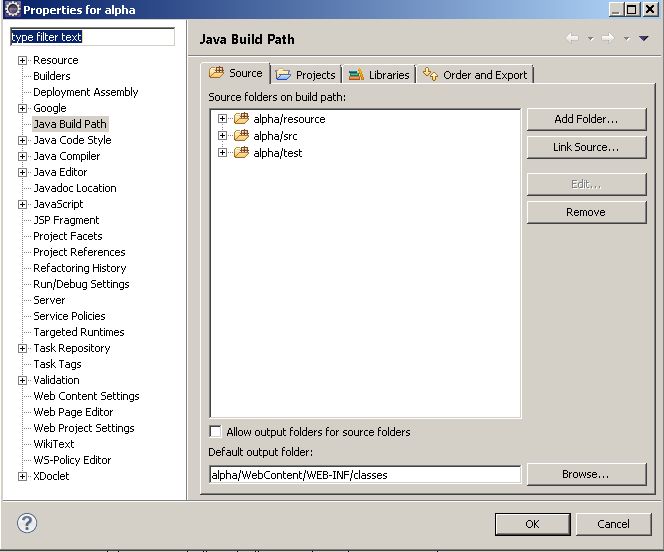Click the Order and Export tab icon

[430, 74]
